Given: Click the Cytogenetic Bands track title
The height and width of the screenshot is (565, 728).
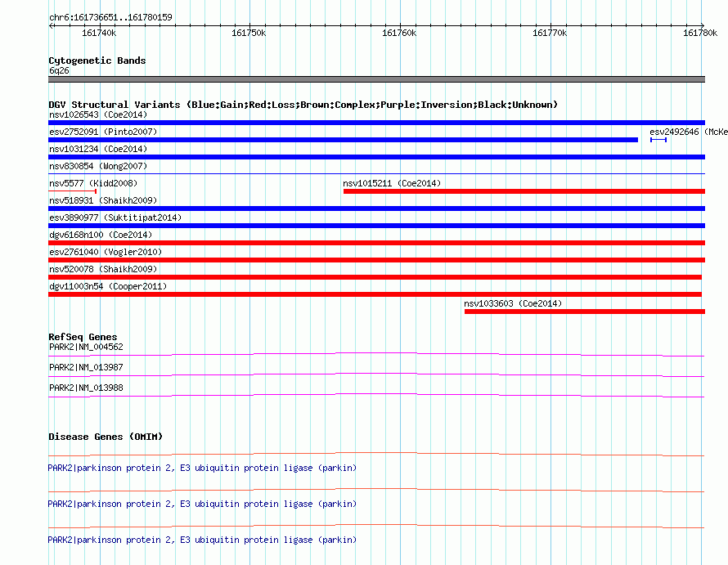Looking at the screenshot, I should [97, 61].
